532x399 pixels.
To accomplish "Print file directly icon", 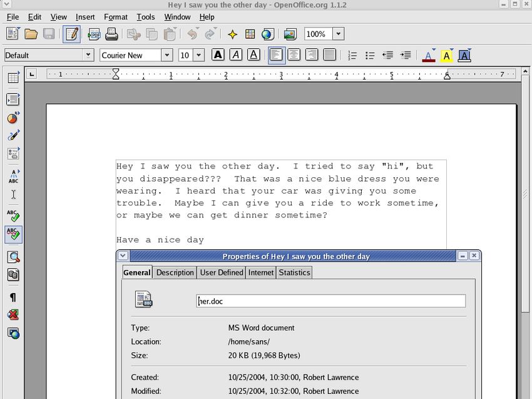I will (111, 34).
